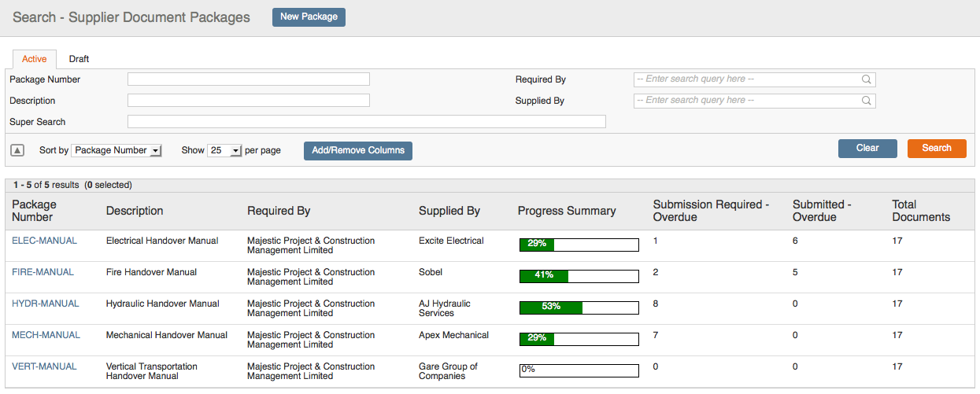Click the Required By search magnifier icon
The height and width of the screenshot is (394, 980).
[x=866, y=79]
